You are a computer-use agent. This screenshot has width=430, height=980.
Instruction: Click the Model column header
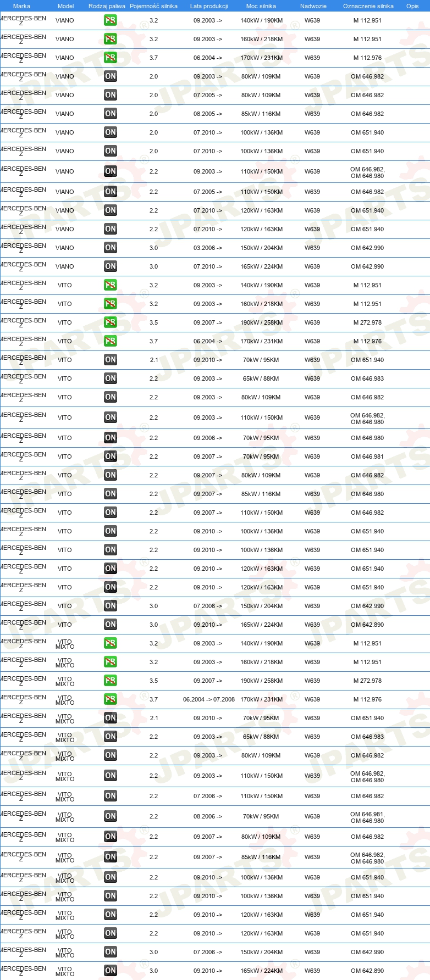65,6
